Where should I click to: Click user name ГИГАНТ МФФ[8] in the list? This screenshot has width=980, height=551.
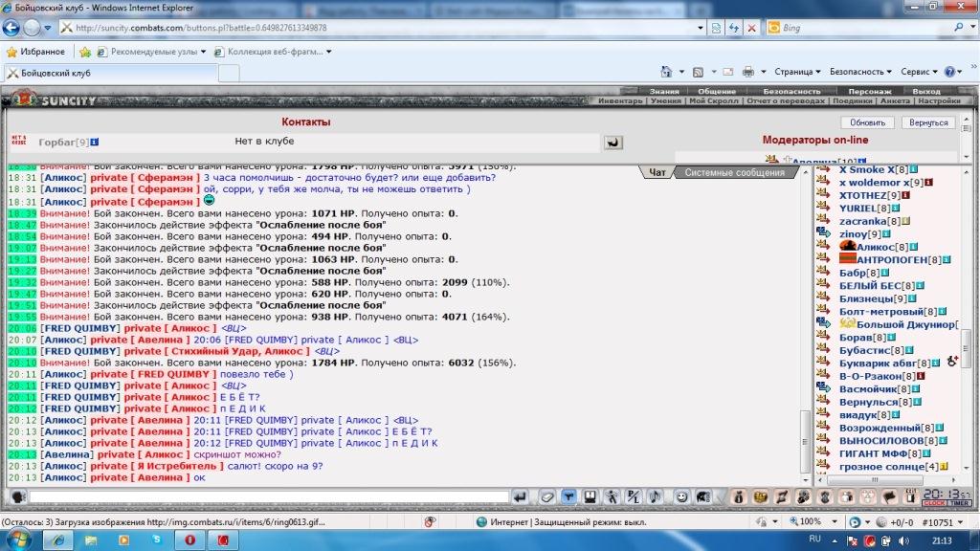tap(880, 453)
